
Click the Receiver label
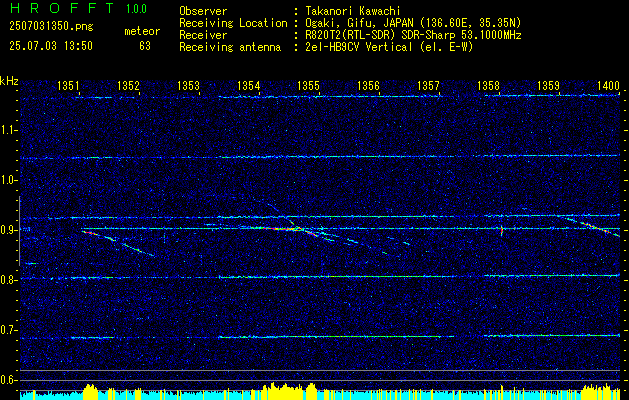[203, 35]
